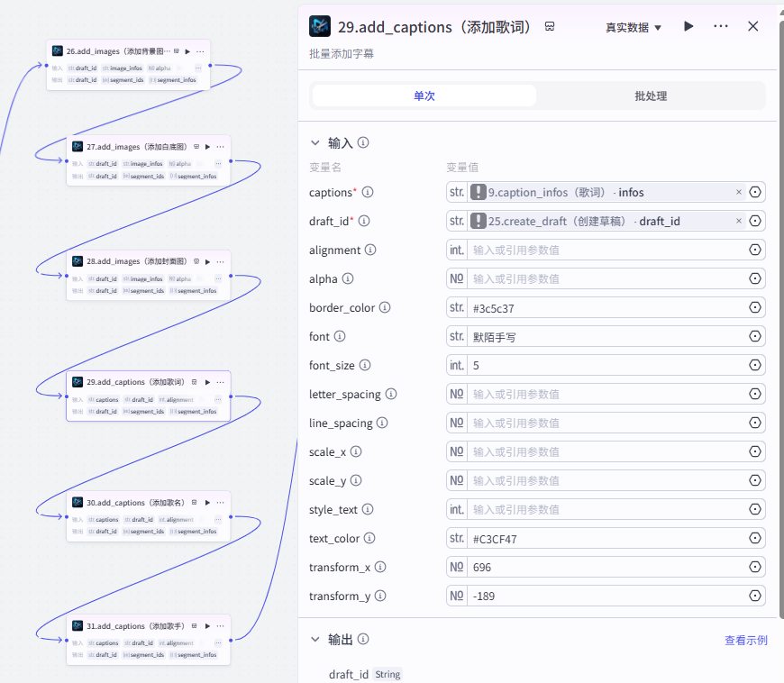The image size is (784, 683).
Task: Remove the 25.create_draft draft_id reference
Action: [x=737, y=221]
